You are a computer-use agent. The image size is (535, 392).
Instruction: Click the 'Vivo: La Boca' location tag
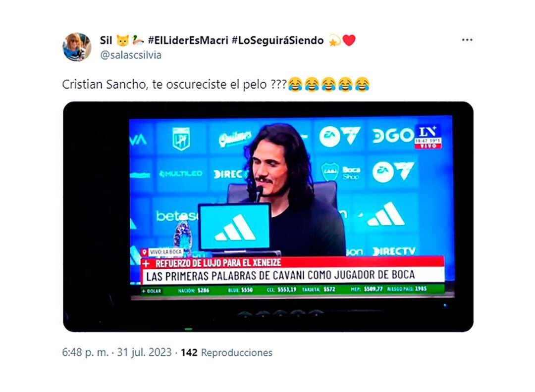pos(162,252)
